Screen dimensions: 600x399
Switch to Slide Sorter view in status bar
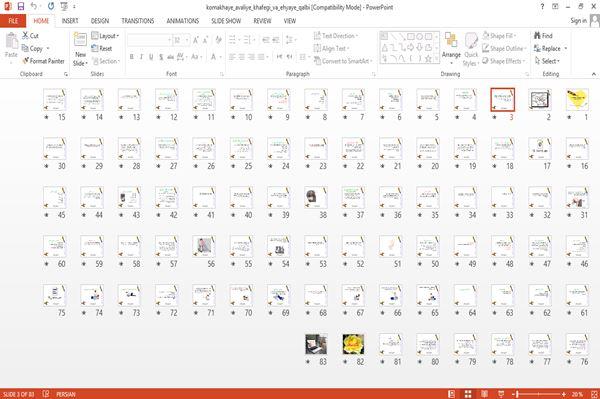[x=468, y=394]
